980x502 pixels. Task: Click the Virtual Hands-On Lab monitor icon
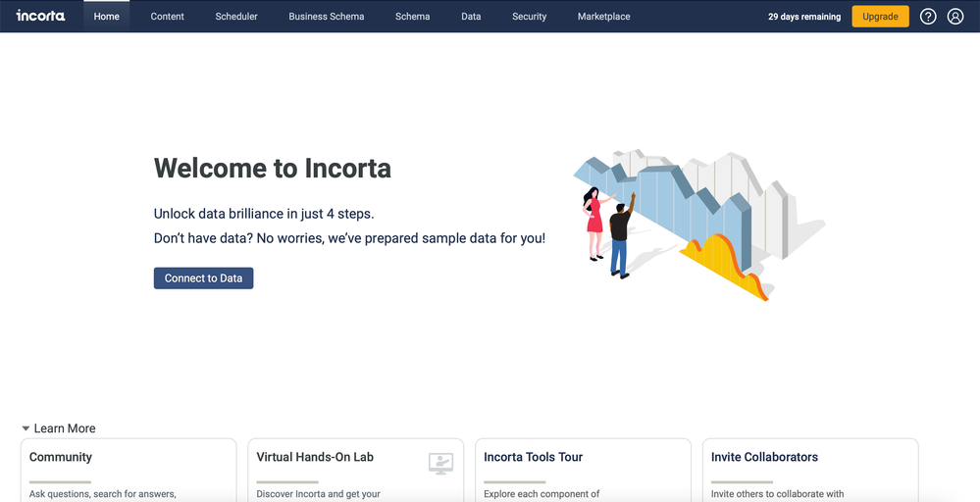pos(440,464)
